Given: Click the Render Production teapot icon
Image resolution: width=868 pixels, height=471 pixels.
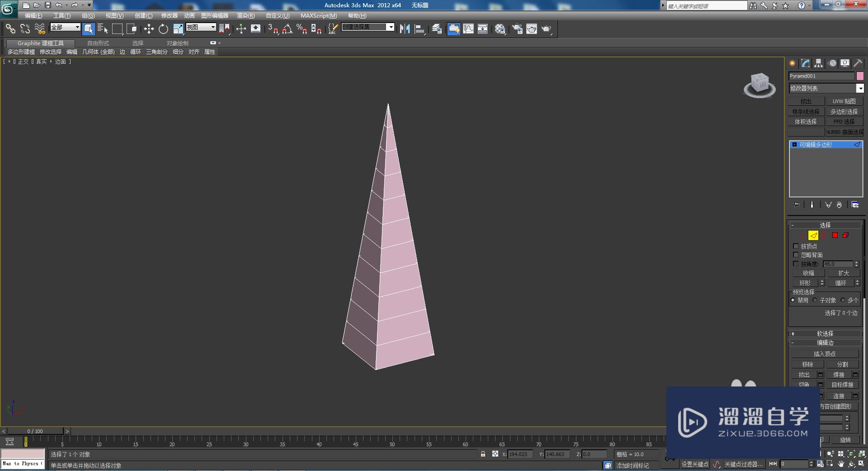Looking at the screenshot, I should click(547, 29).
